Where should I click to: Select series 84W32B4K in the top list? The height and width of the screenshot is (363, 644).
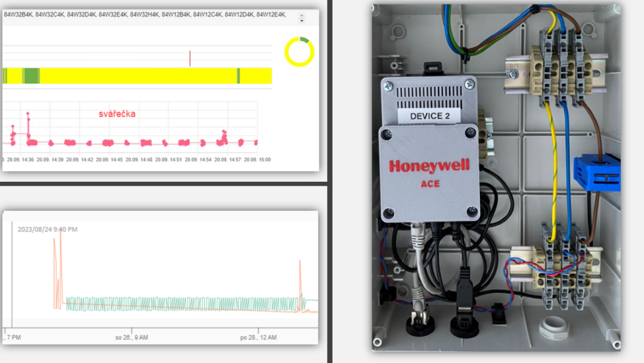[x=18, y=14]
